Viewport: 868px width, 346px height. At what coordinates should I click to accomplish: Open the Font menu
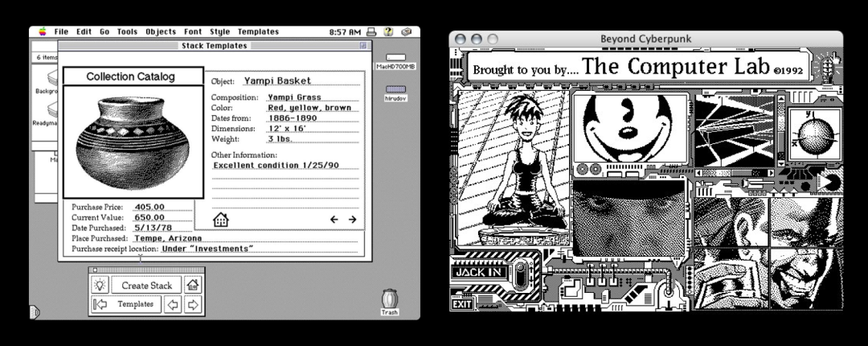tap(193, 31)
